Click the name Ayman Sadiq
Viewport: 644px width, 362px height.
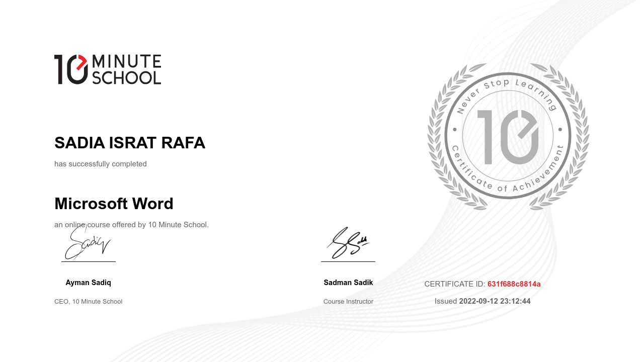88,283
